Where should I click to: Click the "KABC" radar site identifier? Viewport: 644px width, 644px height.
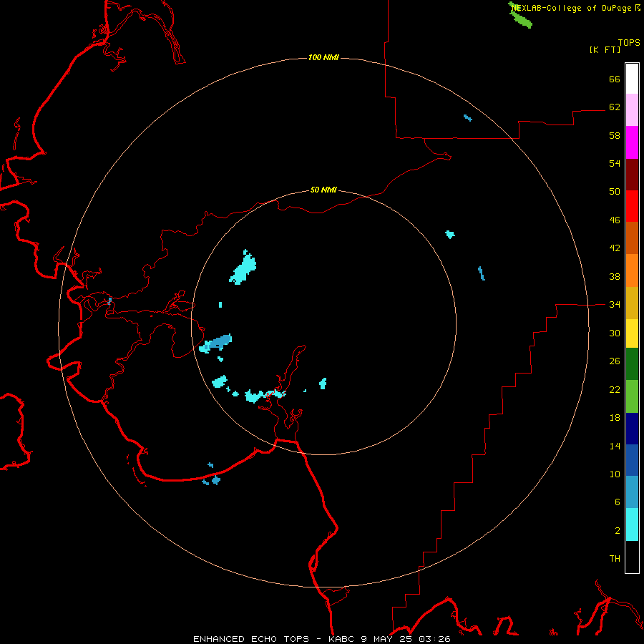click(x=342, y=639)
